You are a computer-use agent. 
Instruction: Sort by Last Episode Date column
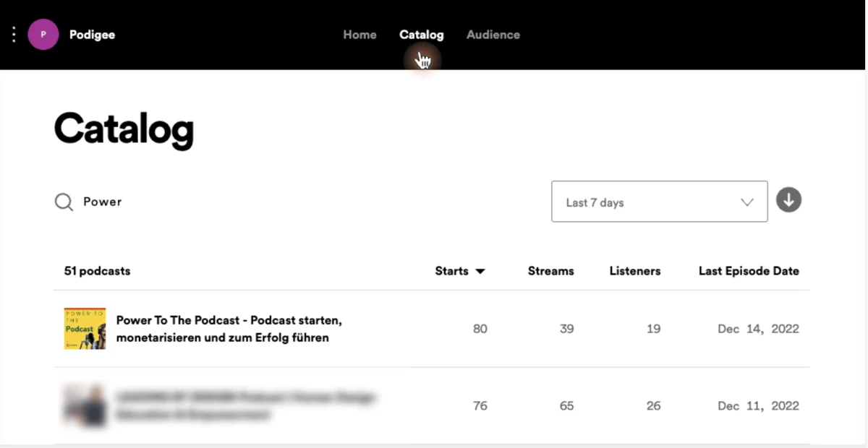coord(749,271)
